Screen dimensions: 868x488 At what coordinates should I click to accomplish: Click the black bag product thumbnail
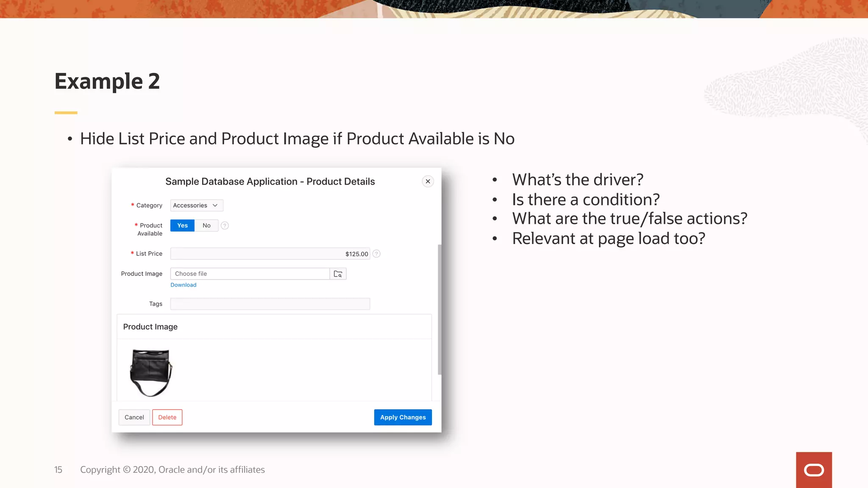coord(151,373)
